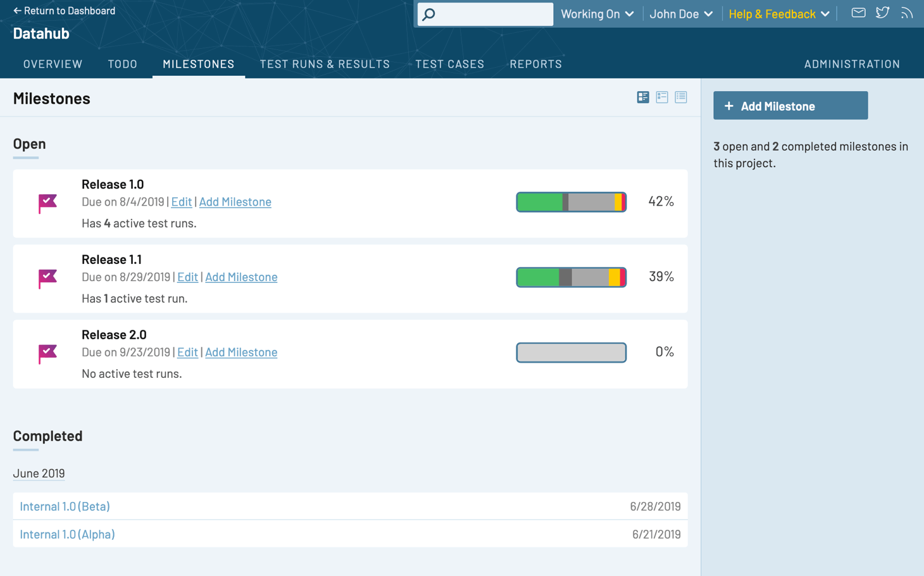The image size is (924, 576).
Task: Click the Release 1.0 progress bar
Action: (571, 202)
